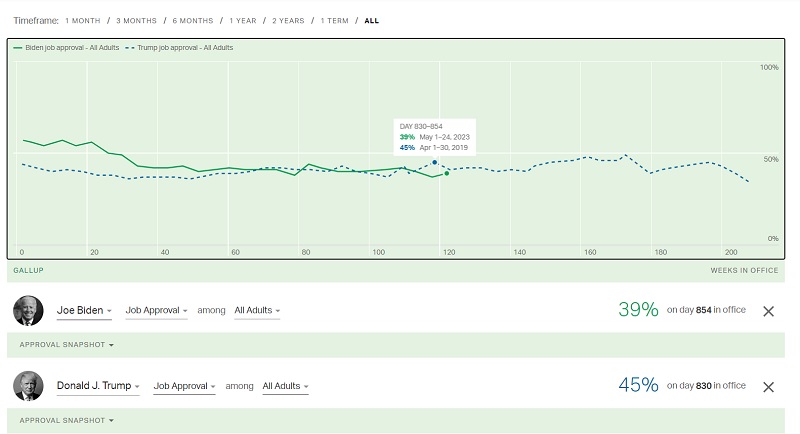The image size is (800, 434).
Task: Click the 50% y-axis label
Action: [771, 159]
